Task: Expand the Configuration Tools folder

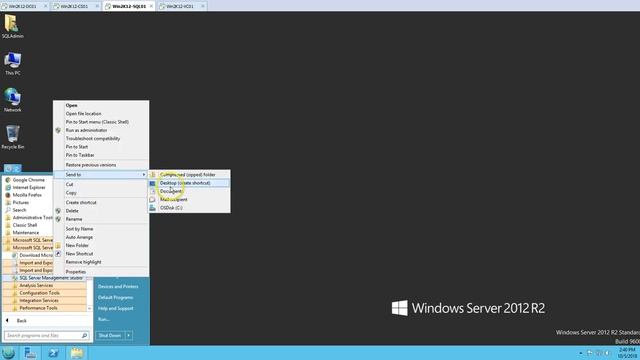Action: (x=44, y=293)
